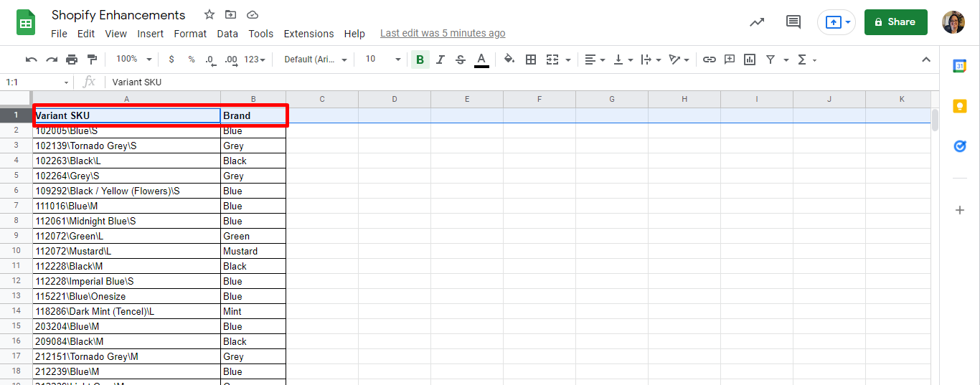
Task: Click the Print icon
Action: (x=72, y=60)
